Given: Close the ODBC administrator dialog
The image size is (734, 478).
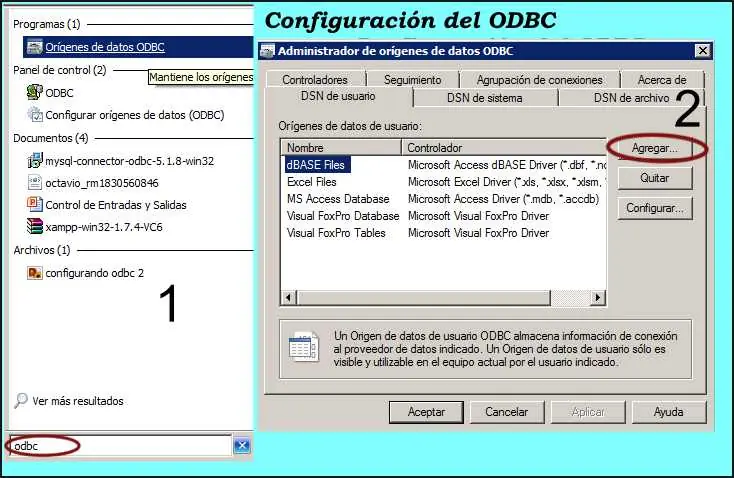Looking at the screenshot, I should (702, 51).
